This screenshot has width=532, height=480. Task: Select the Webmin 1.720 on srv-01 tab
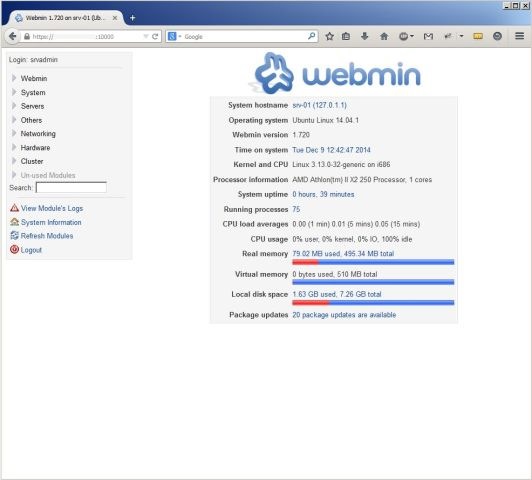point(65,18)
